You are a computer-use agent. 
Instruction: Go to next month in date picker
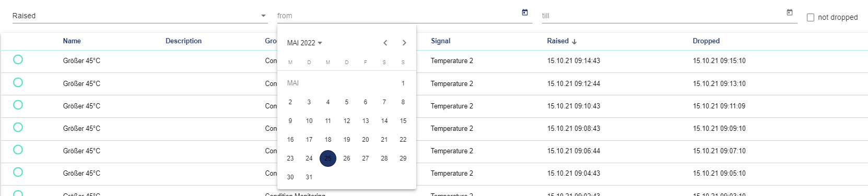pyautogui.click(x=404, y=43)
